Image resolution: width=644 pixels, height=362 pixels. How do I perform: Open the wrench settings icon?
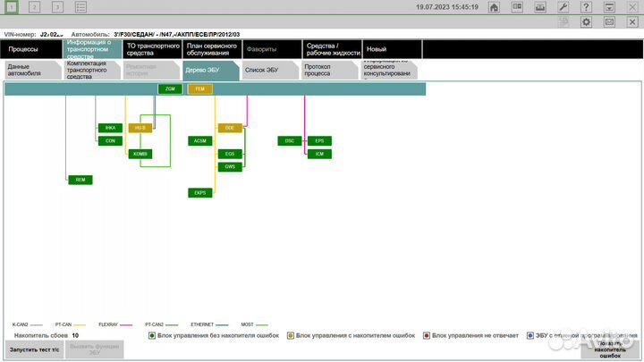(564, 7)
